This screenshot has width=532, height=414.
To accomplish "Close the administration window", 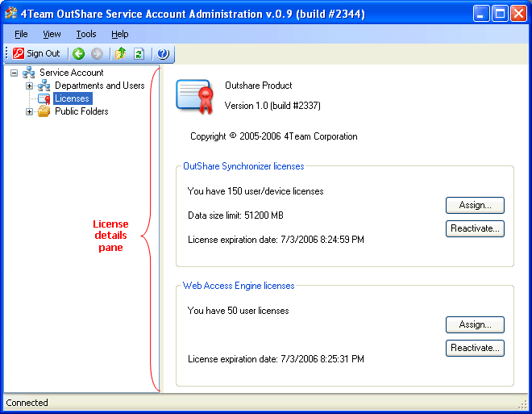I will point(519,14).
